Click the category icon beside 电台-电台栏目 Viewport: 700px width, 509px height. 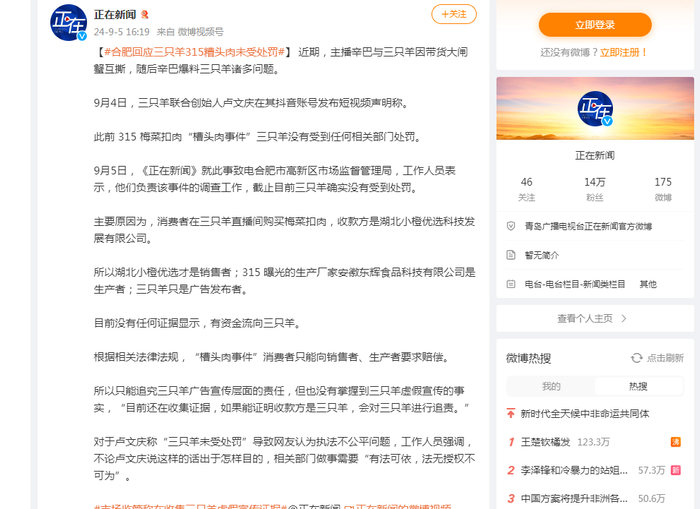(511, 284)
